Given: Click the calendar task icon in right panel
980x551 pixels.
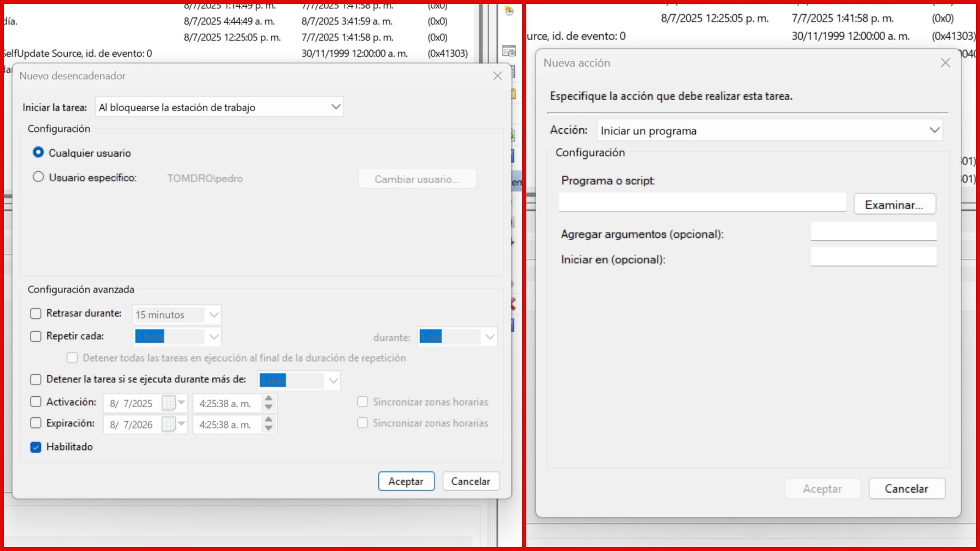Looking at the screenshot, I should (x=509, y=51).
